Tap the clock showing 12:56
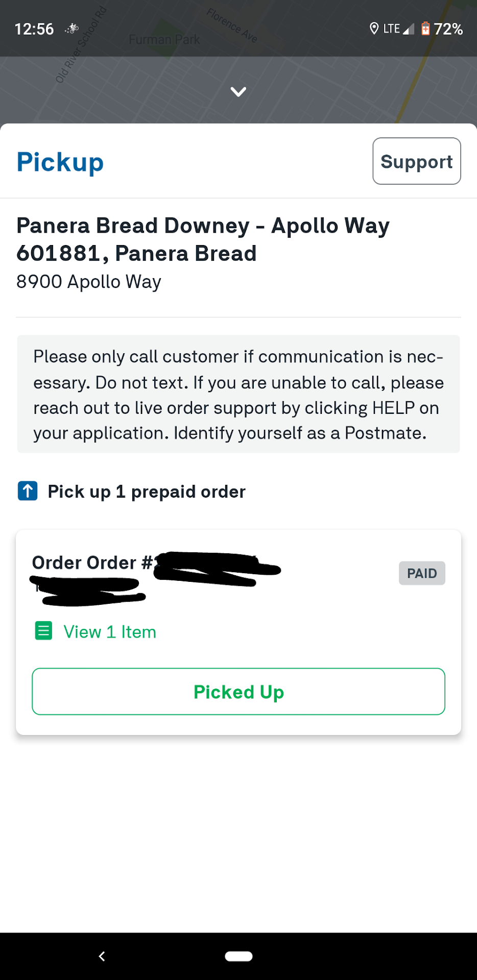The height and width of the screenshot is (980, 477). click(x=34, y=29)
